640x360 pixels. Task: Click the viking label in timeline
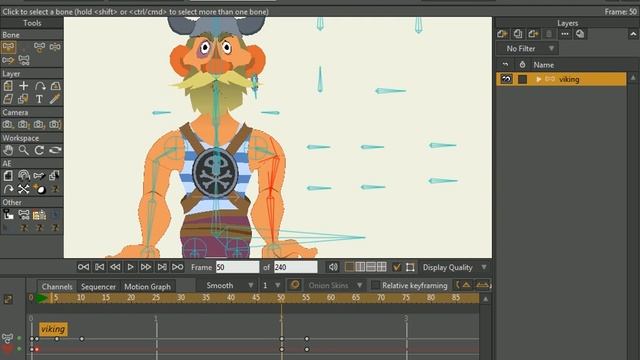coord(53,329)
